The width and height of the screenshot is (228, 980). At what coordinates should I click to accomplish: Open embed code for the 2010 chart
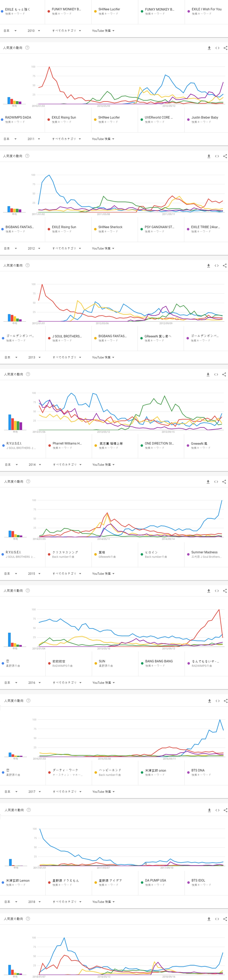pyautogui.click(x=217, y=48)
